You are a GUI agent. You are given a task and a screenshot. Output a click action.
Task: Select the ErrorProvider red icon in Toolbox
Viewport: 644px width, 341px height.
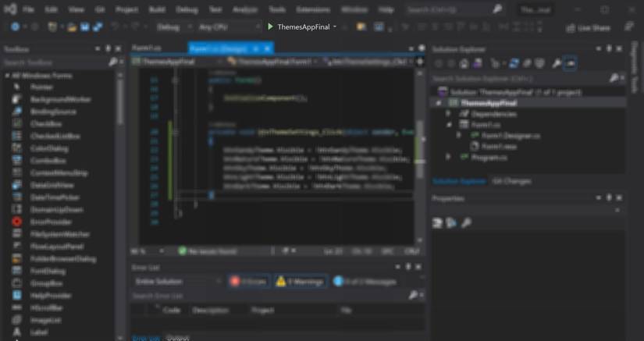pyautogui.click(x=17, y=222)
